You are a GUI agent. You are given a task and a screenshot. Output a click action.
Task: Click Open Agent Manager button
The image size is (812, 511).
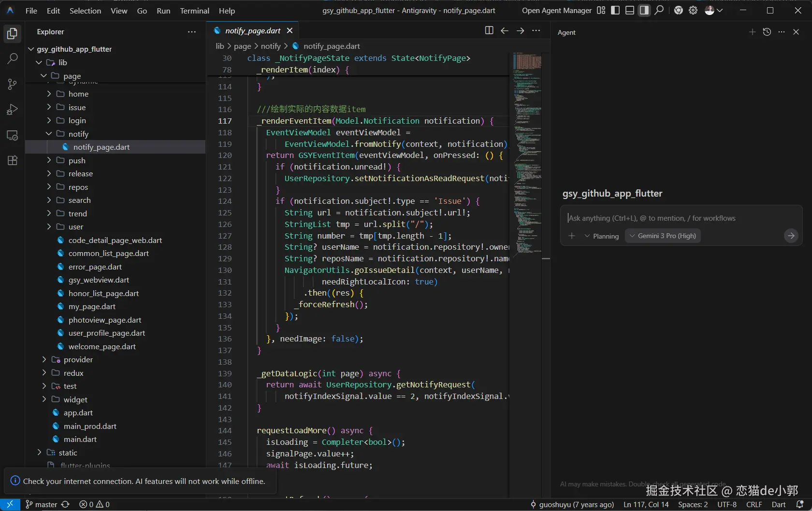[556, 10]
